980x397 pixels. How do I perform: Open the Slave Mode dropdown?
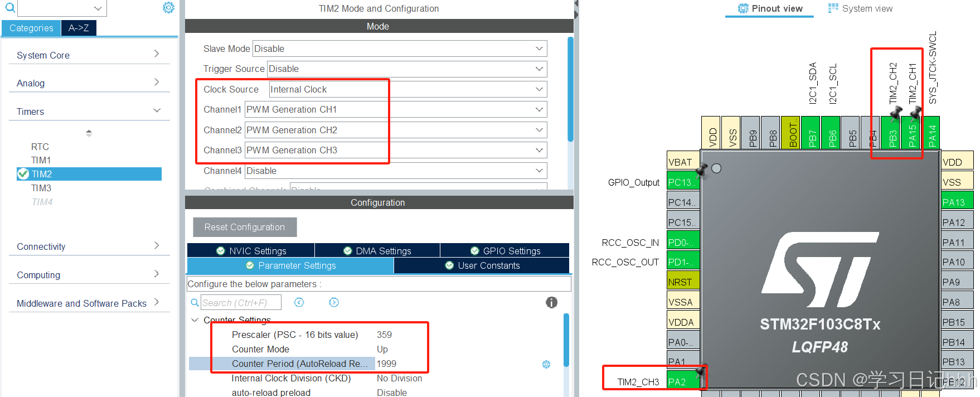coord(400,49)
